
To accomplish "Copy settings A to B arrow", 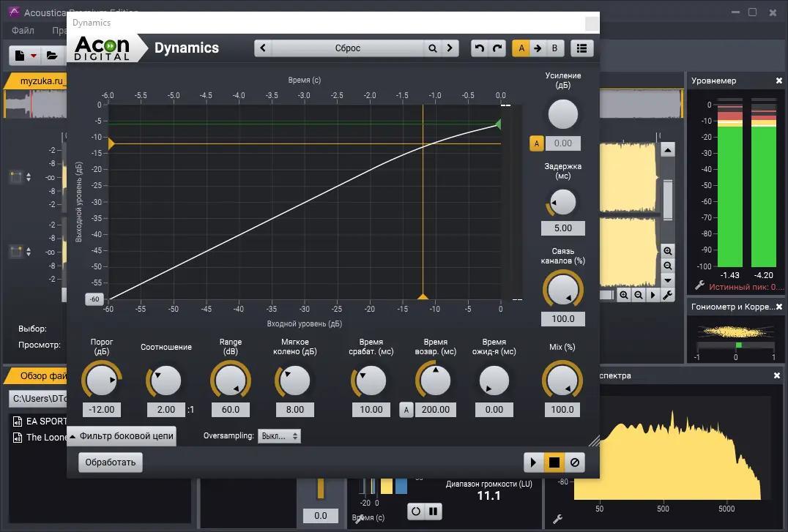I will point(538,48).
